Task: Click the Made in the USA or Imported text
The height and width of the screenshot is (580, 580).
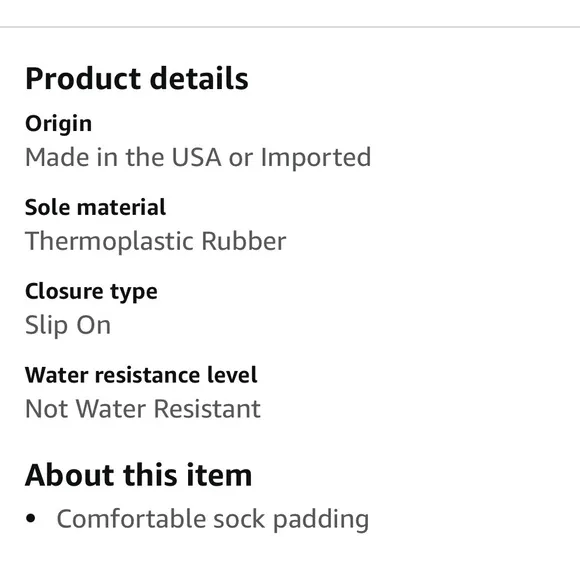Action: point(198,158)
